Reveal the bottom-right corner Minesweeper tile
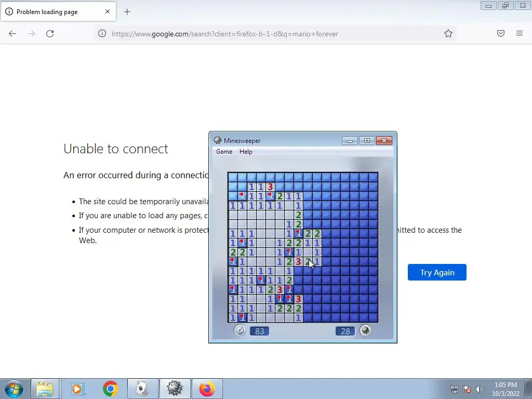Screen dimensions: 532x399 coord(373,317)
